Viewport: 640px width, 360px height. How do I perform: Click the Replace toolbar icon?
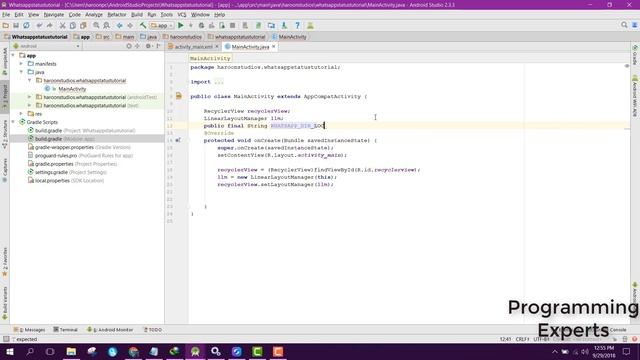pyautogui.click(x=107, y=25)
